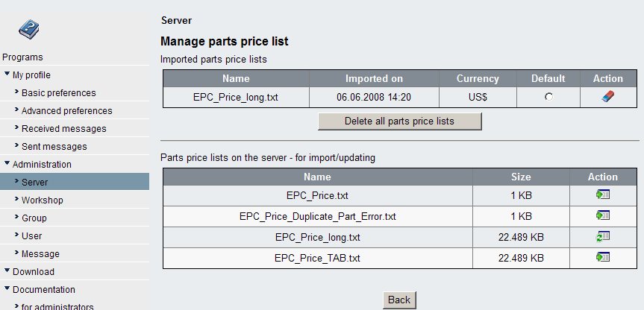Click import icon for EPC_Price.txt

click(603, 196)
